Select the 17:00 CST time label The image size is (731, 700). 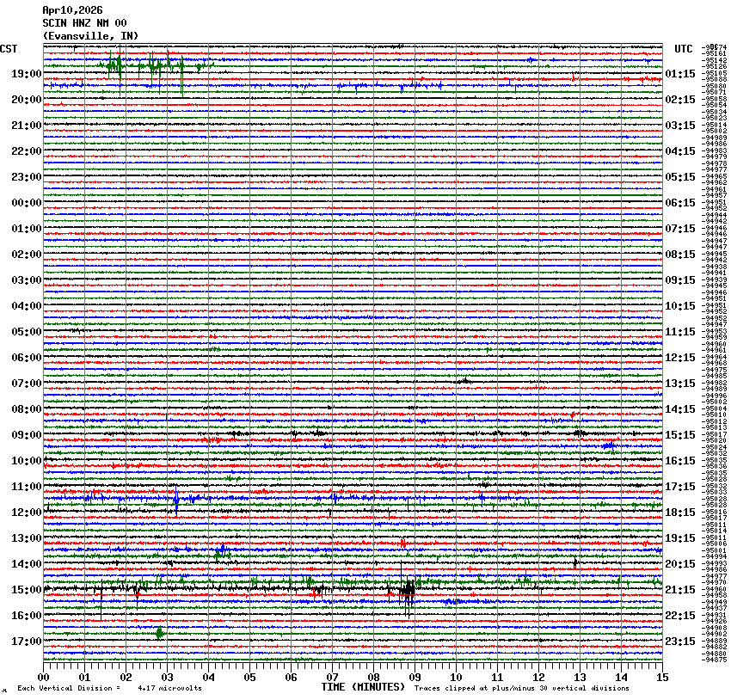coord(27,642)
